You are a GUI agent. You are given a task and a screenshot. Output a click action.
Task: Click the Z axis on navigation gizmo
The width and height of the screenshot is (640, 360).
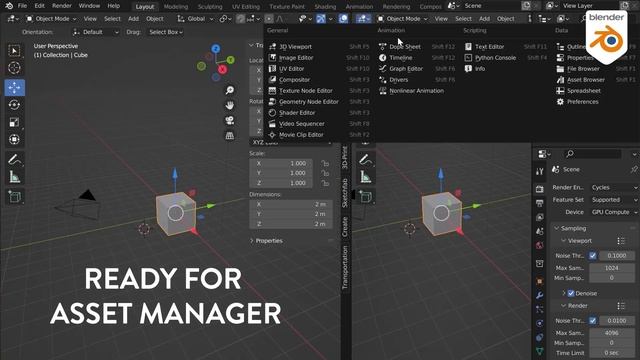pos(216,49)
